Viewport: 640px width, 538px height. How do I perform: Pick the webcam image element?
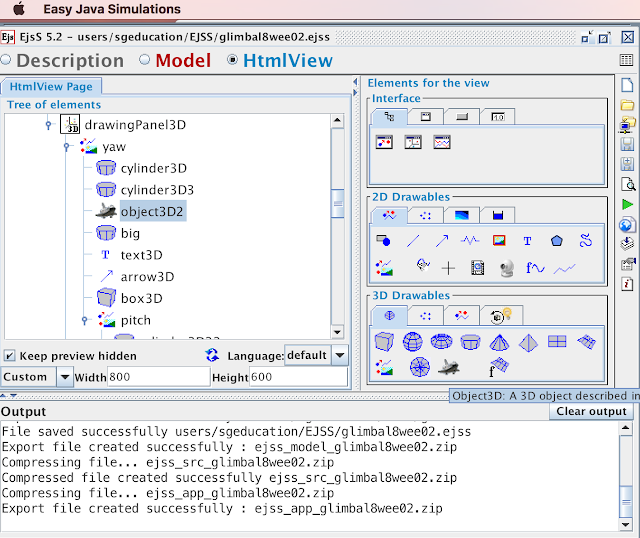(x=507, y=268)
